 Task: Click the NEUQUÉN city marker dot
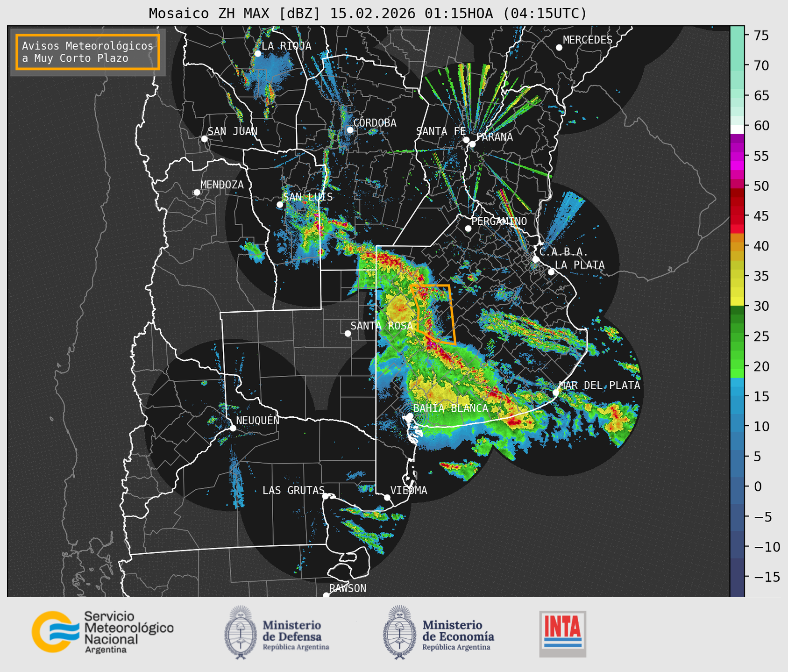pos(233,428)
